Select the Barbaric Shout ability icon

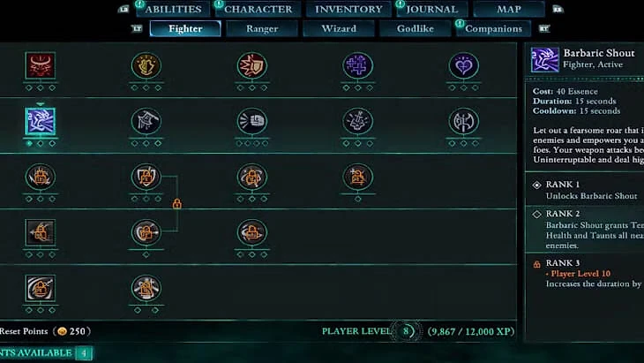point(40,121)
